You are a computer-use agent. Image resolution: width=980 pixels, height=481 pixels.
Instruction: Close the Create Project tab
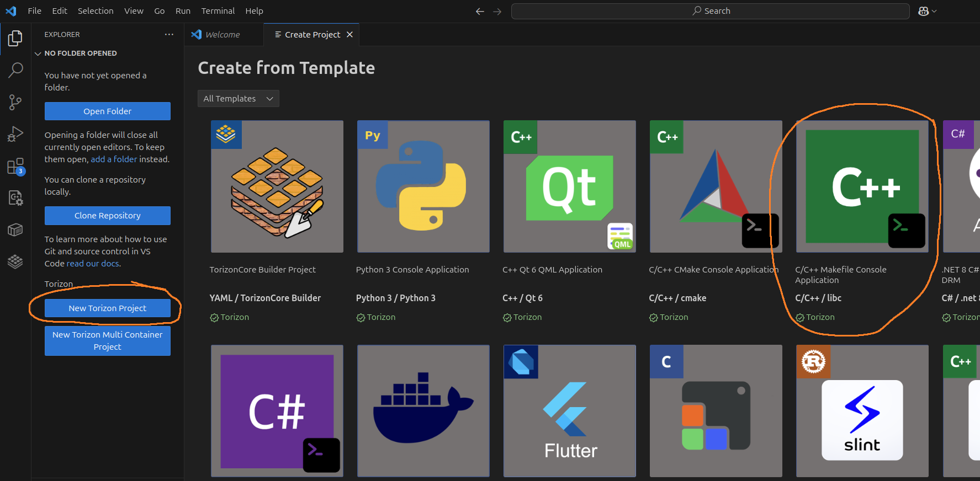pos(349,35)
